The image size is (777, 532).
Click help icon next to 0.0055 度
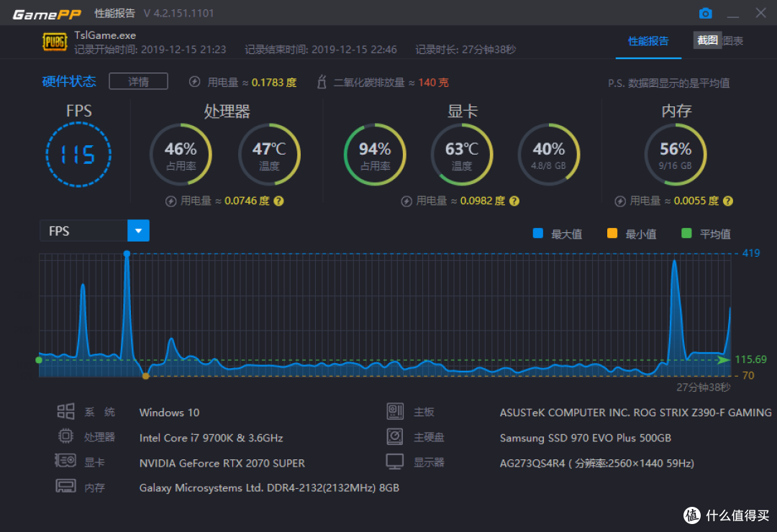tap(727, 201)
